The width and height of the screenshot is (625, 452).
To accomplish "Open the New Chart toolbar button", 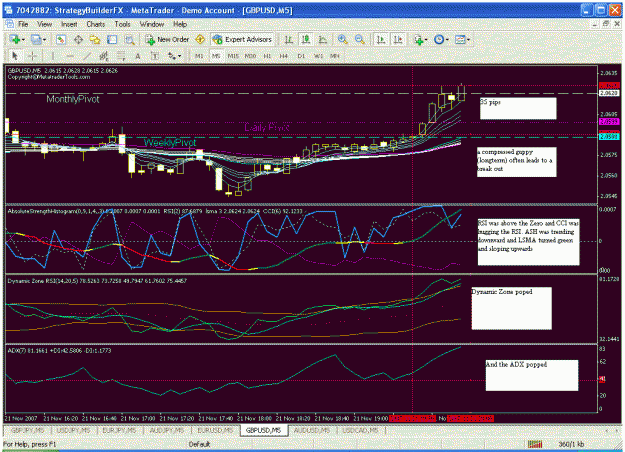I will click(x=15, y=39).
